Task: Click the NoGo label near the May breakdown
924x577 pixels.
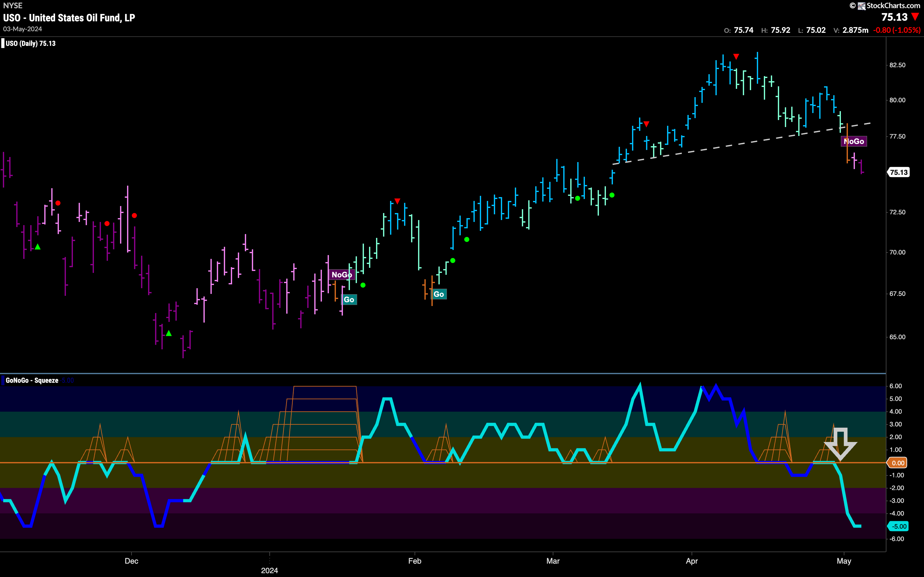Action: click(x=854, y=141)
